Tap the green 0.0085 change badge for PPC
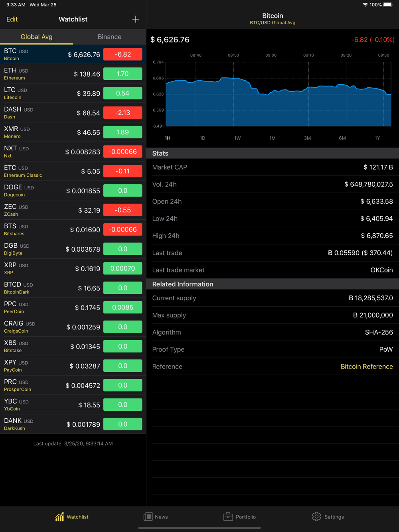Image resolution: width=399 pixels, height=532 pixels. [x=123, y=307]
